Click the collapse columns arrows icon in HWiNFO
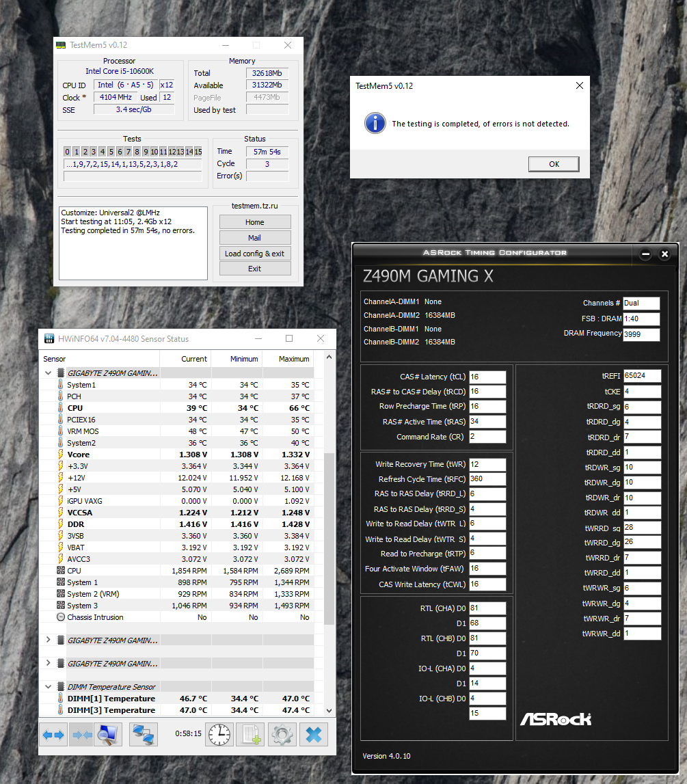This screenshot has width=687, height=784. [x=81, y=735]
